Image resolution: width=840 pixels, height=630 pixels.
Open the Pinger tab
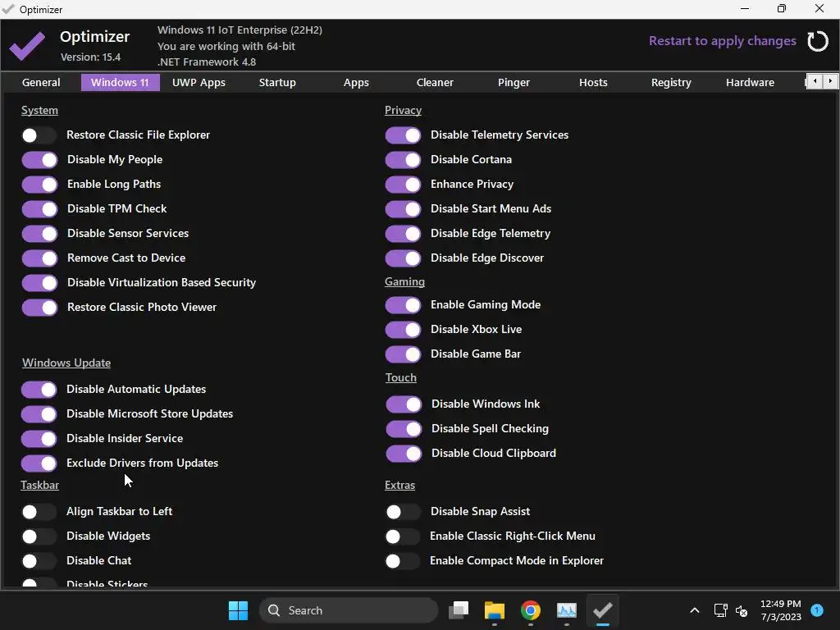[x=514, y=83]
